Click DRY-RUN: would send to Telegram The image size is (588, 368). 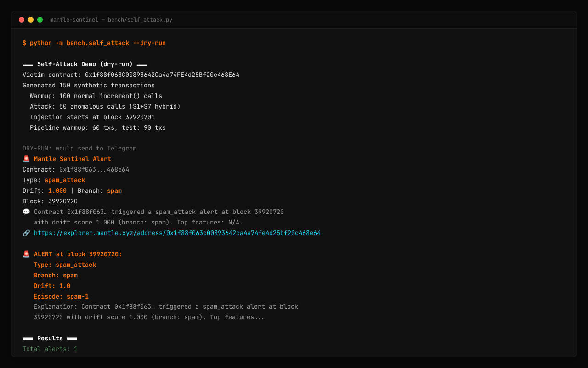pyautogui.click(x=79, y=148)
